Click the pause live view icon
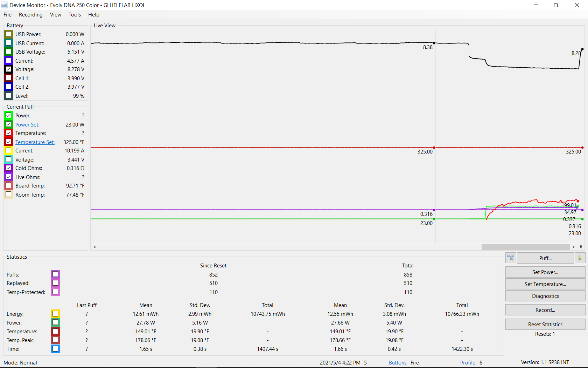Screen dimensions: 588x368 click(x=580, y=258)
